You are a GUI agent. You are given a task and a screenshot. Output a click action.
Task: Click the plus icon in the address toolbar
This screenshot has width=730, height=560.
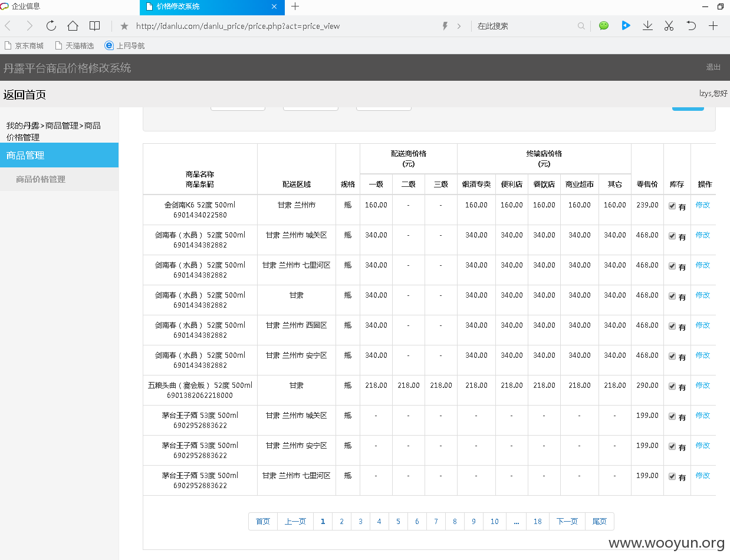pos(713,26)
